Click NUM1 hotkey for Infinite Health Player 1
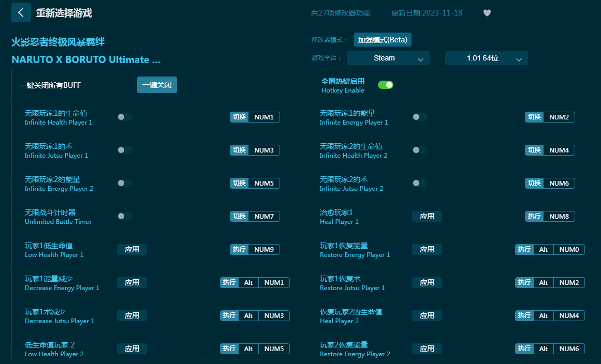Image resolution: width=601 pixels, height=364 pixels. click(264, 117)
